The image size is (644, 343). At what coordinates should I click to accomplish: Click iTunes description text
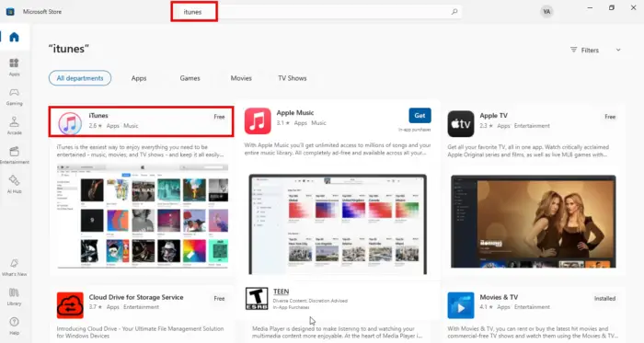141,151
